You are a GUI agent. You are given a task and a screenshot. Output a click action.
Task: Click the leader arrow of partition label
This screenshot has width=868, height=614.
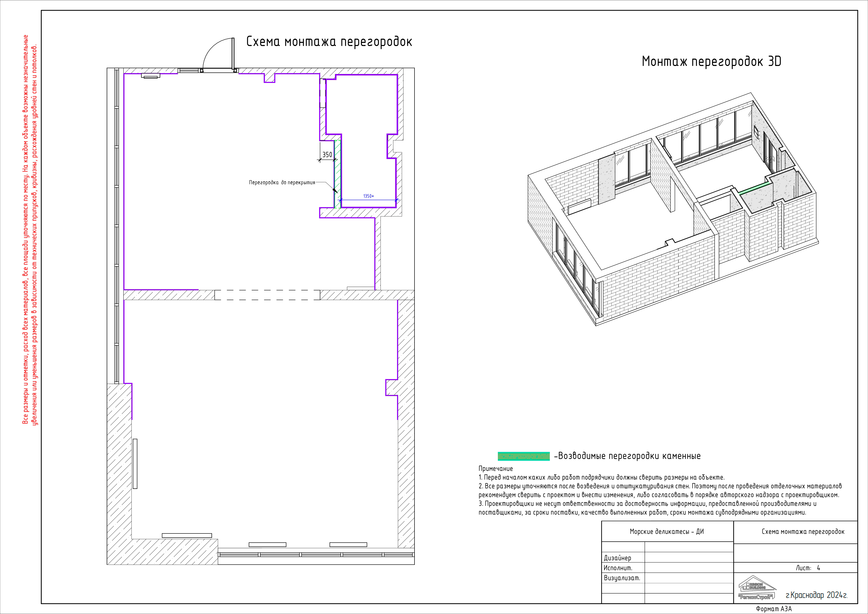(335, 191)
